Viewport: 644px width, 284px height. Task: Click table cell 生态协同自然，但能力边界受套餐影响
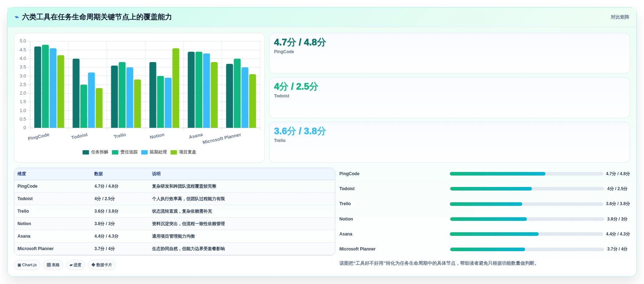click(188, 249)
